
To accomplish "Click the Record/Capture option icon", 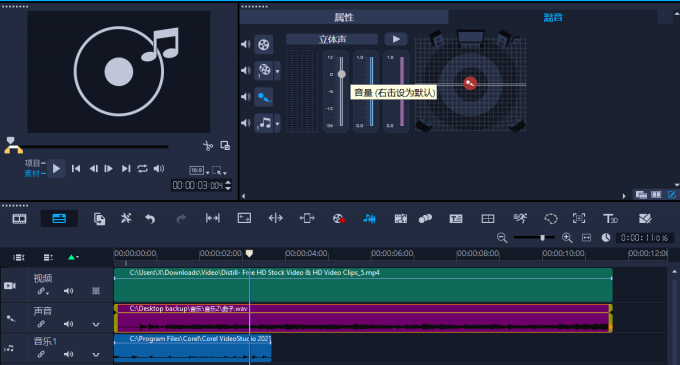I will (x=338, y=219).
